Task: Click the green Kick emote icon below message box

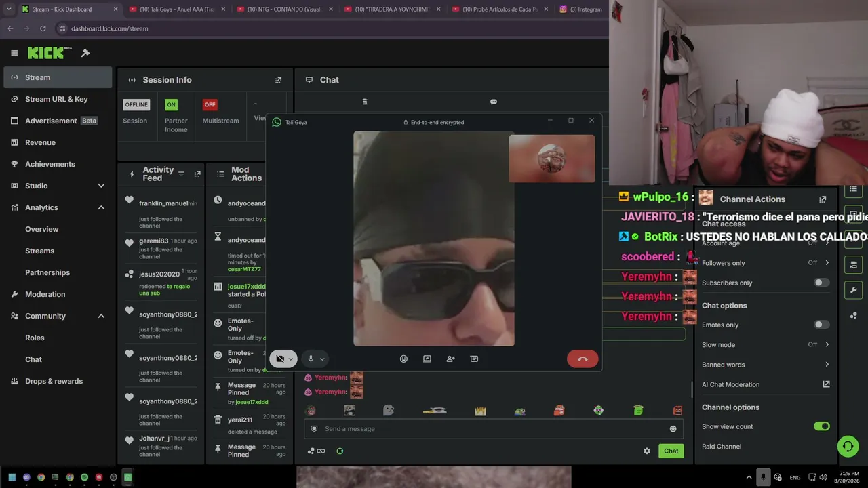Action: pos(340,451)
